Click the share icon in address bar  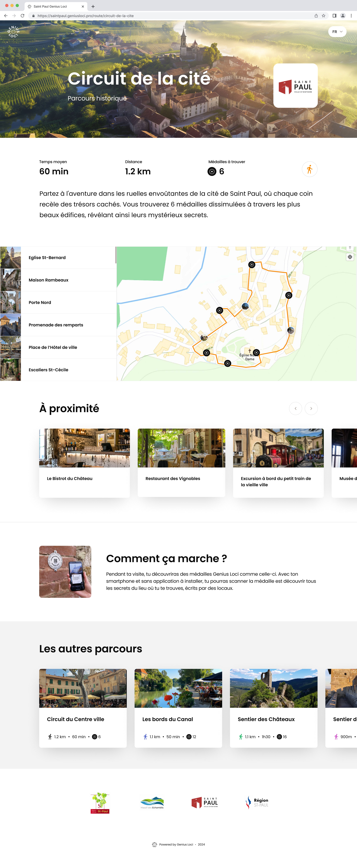pyautogui.click(x=316, y=16)
